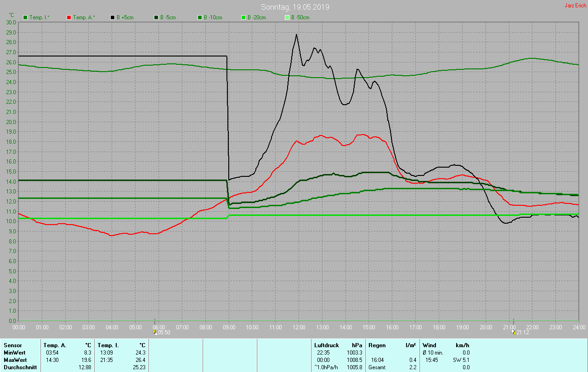Click the date title Sonntag, 19.05.2019
The height and width of the screenshot is (372, 588).
tap(295, 7)
